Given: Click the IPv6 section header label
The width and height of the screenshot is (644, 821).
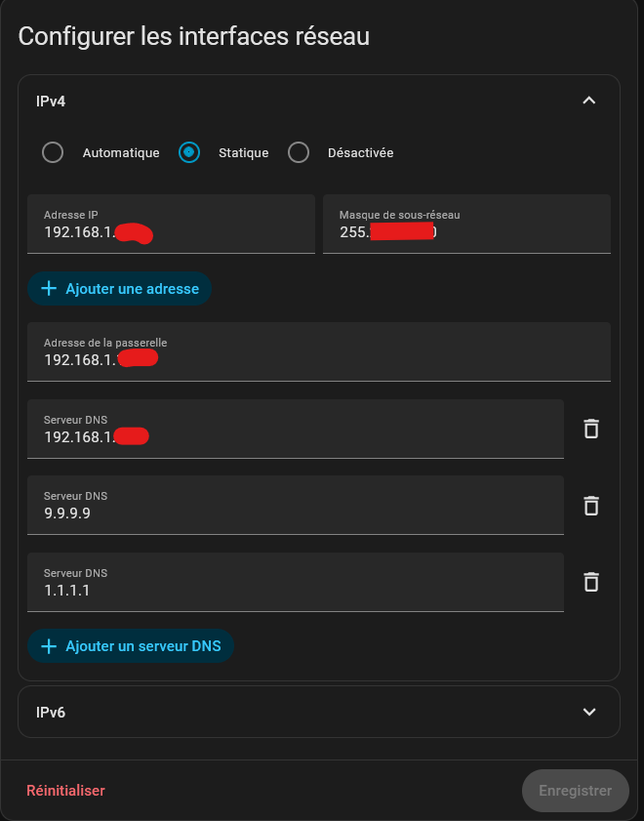Looking at the screenshot, I should coord(51,712).
